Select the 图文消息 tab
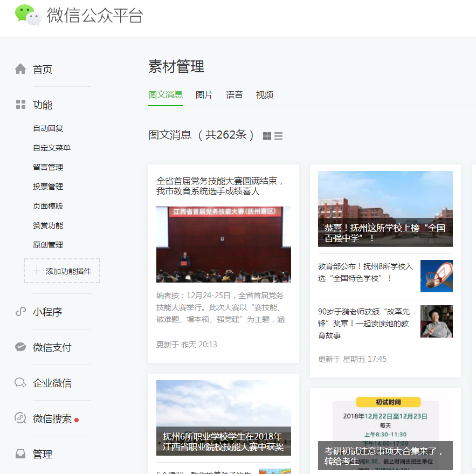476x474 pixels. 165,95
